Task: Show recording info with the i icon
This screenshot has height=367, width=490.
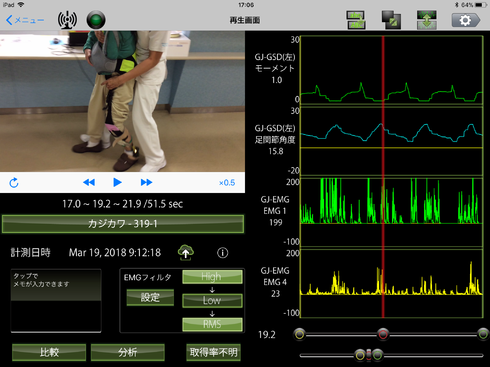Action: click(223, 253)
